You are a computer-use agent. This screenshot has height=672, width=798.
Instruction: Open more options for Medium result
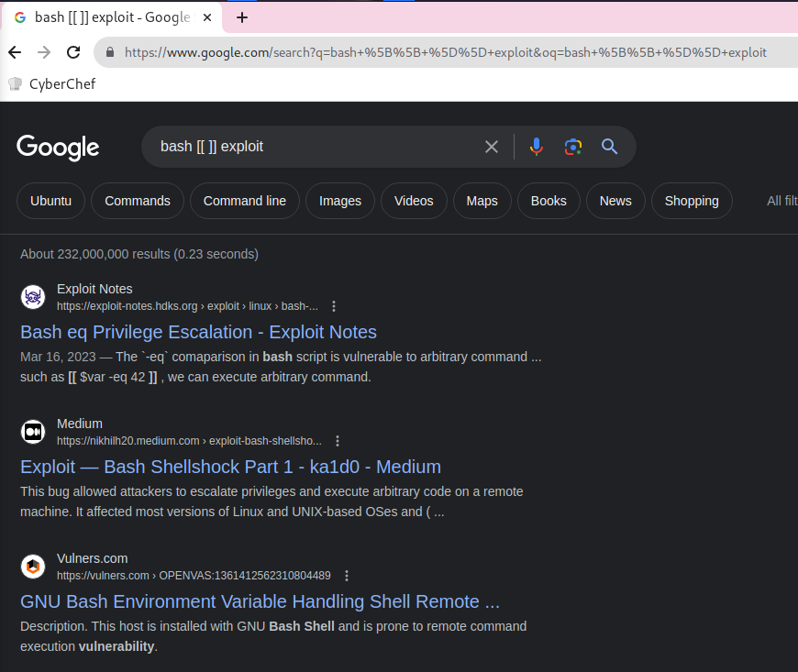pyautogui.click(x=338, y=441)
